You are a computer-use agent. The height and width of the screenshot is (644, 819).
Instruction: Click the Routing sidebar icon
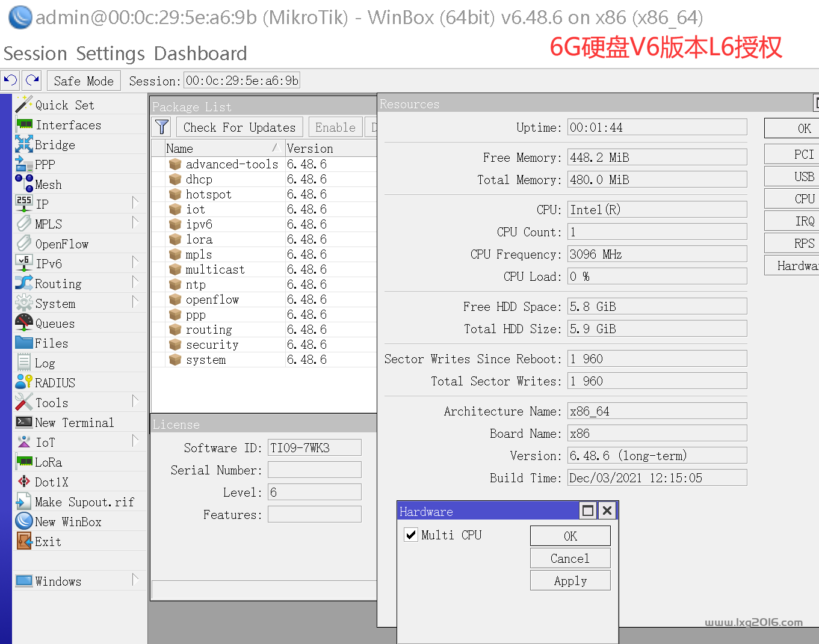24,283
